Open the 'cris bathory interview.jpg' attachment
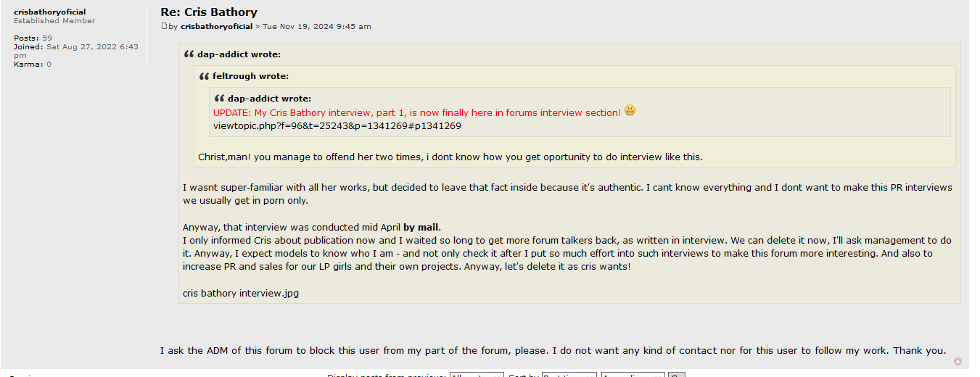The height and width of the screenshot is (377, 980). (241, 294)
